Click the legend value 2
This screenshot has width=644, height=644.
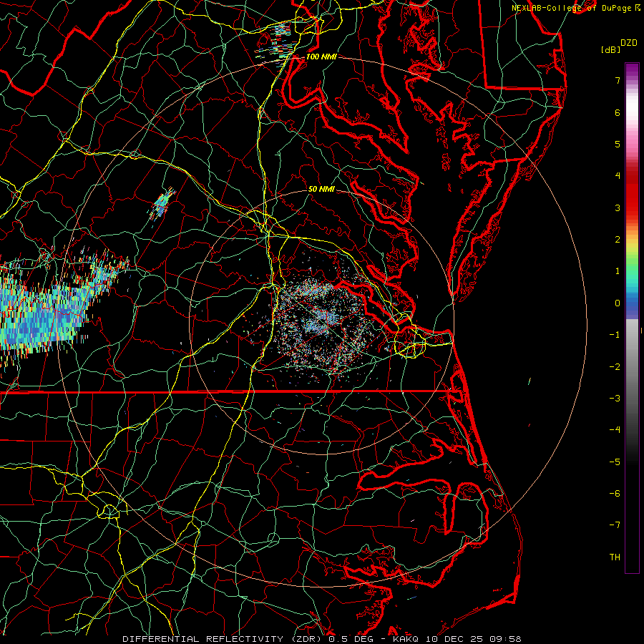618,240
